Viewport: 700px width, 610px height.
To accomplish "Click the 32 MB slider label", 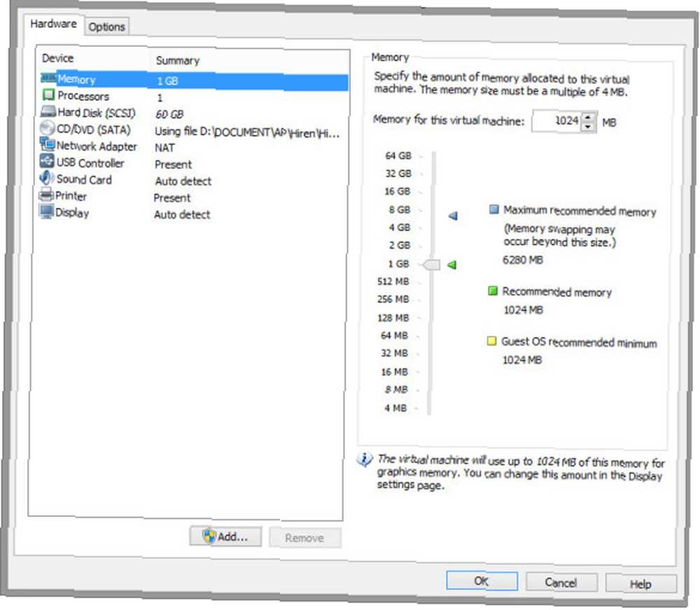I will click(x=394, y=353).
